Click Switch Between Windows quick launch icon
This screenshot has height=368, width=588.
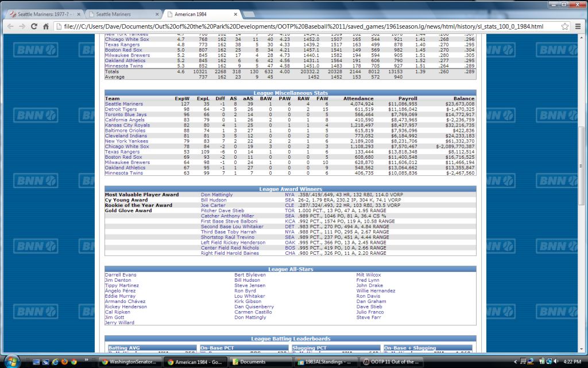tap(45, 362)
